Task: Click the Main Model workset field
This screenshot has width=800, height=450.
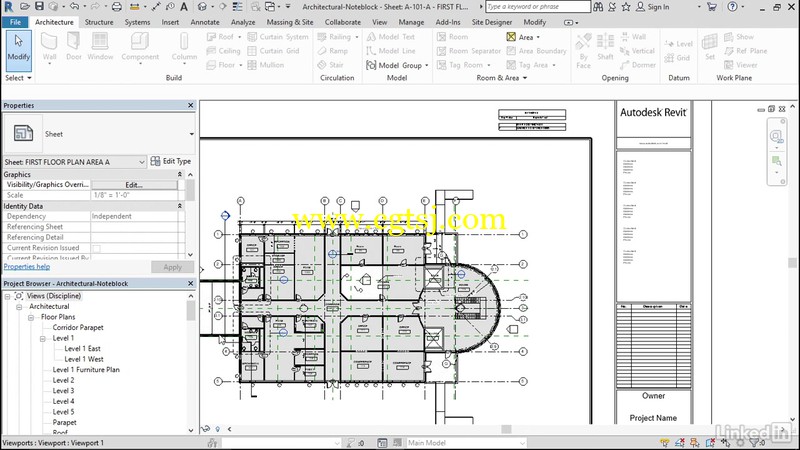Action: click(465, 443)
